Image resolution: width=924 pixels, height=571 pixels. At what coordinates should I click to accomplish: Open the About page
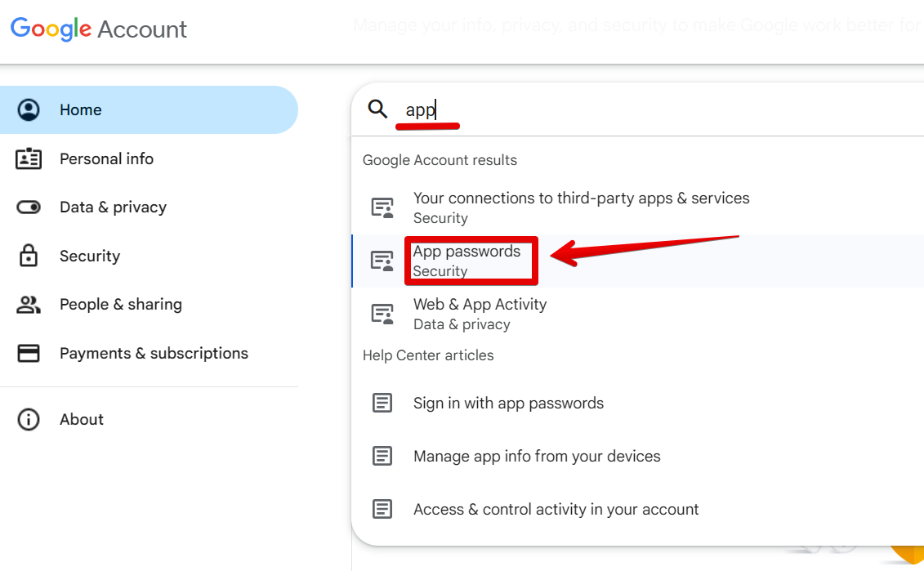coord(149,420)
